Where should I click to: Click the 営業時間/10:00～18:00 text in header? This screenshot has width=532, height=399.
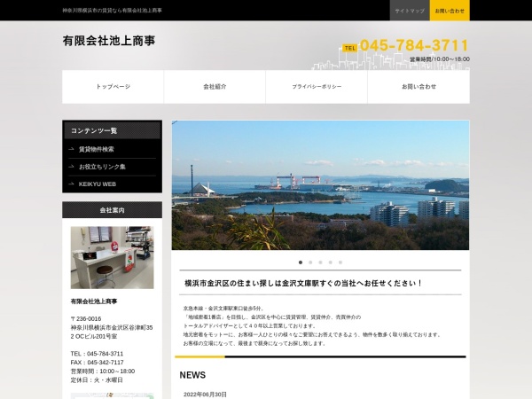click(440, 59)
